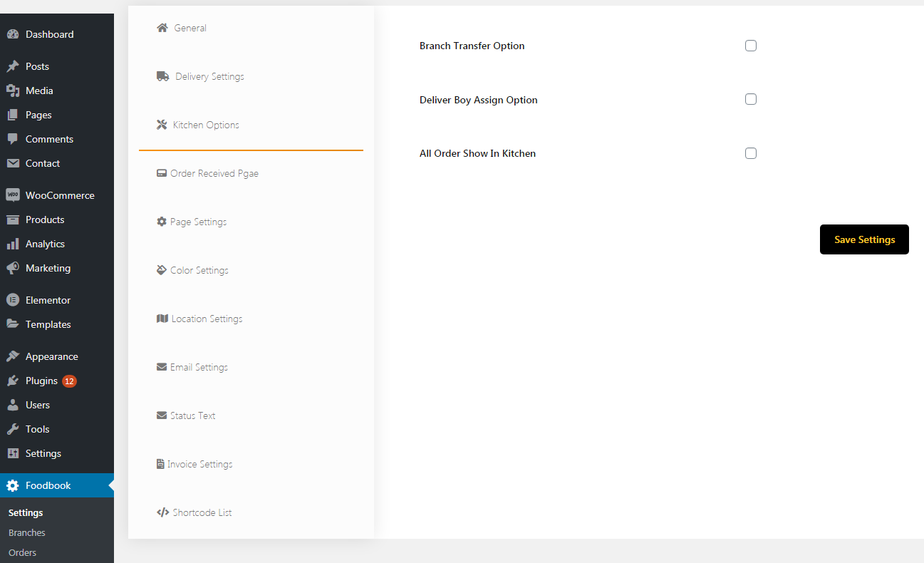Open the Branches submenu link
This screenshot has height=563, width=924.
(x=27, y=532)
